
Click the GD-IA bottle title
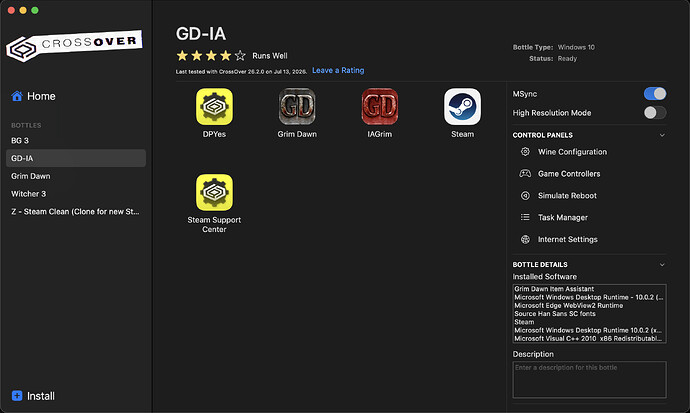201,33
